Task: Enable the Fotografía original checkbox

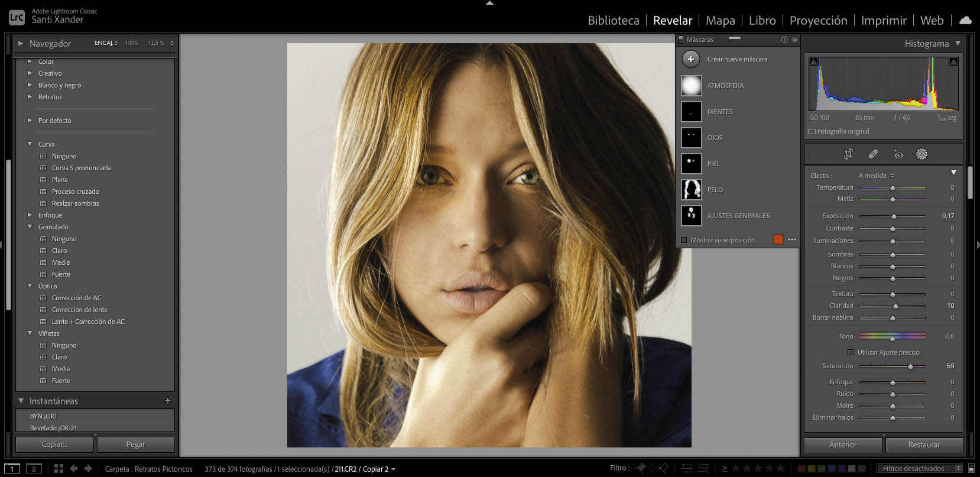Action: 812,132
